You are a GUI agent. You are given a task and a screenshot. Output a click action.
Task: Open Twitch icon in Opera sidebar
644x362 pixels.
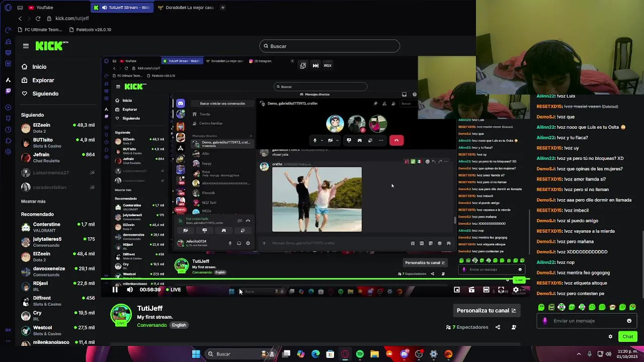pos(8,91)
